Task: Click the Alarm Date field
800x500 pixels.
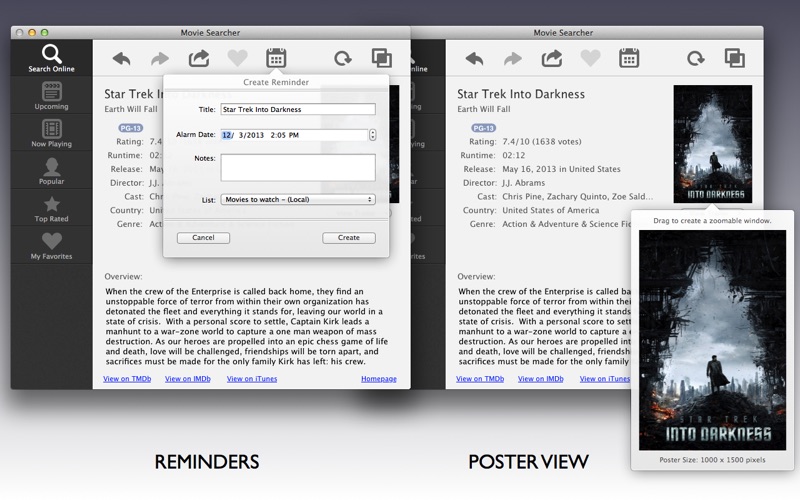Action: pos(294,135)
